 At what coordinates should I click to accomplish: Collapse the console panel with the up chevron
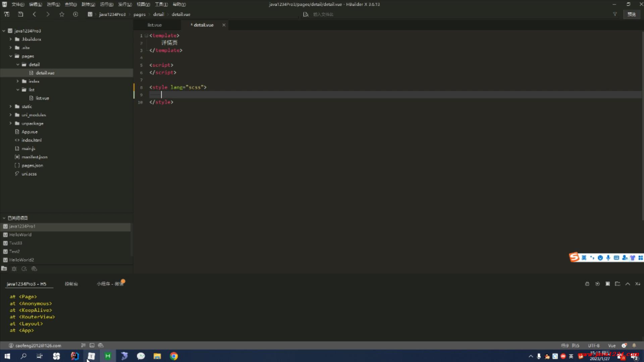(x=628, y=284)
